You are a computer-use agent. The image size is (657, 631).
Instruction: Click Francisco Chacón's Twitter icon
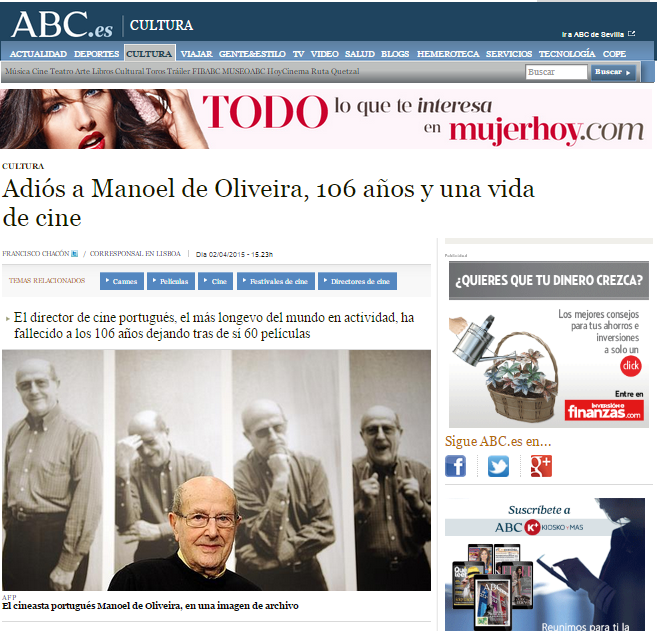click(x=75, y=253)
